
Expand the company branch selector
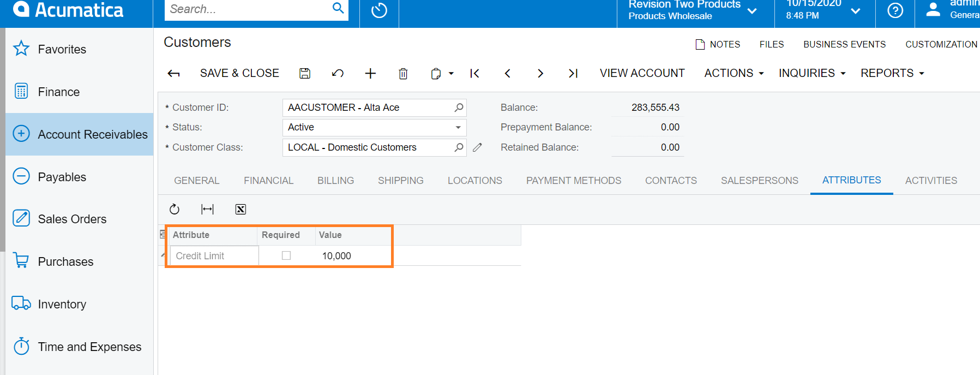(x=752, y=11)
